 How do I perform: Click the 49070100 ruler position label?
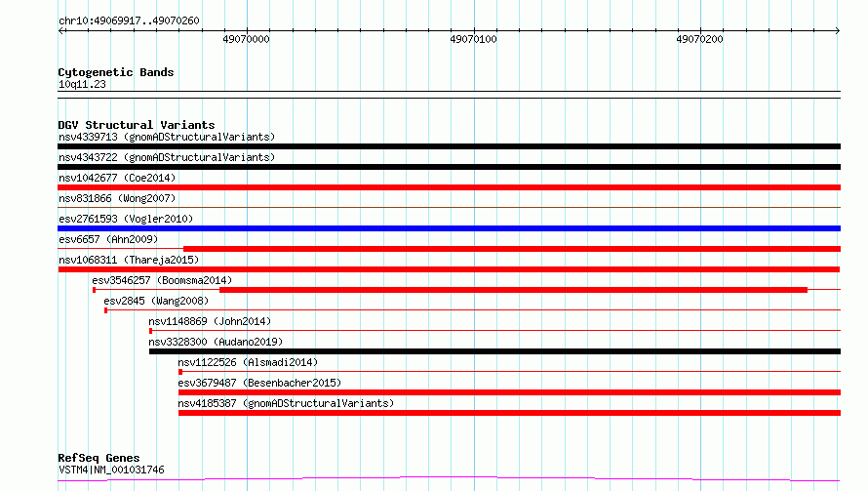coord(473,39)
